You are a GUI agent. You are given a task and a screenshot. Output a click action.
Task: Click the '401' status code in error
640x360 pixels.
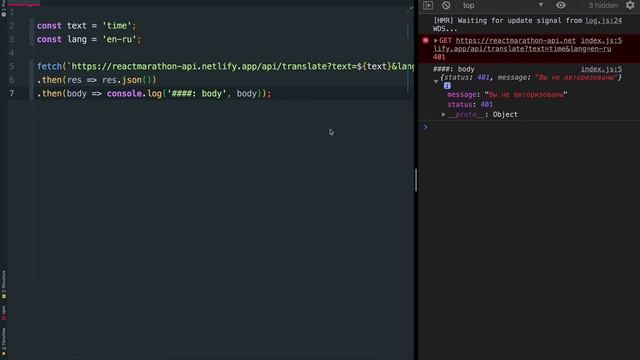(x=439, y=57)
